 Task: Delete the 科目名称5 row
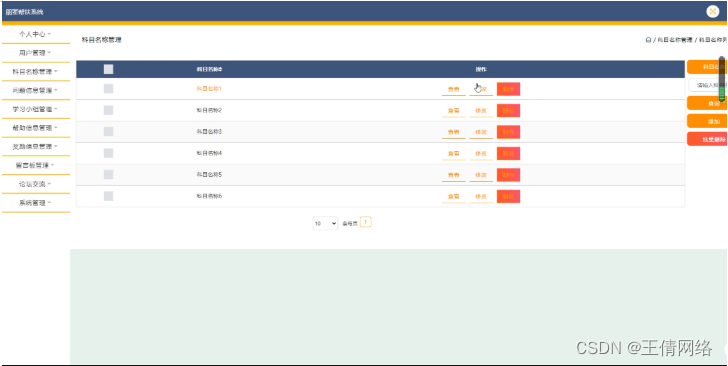(508, 175)
